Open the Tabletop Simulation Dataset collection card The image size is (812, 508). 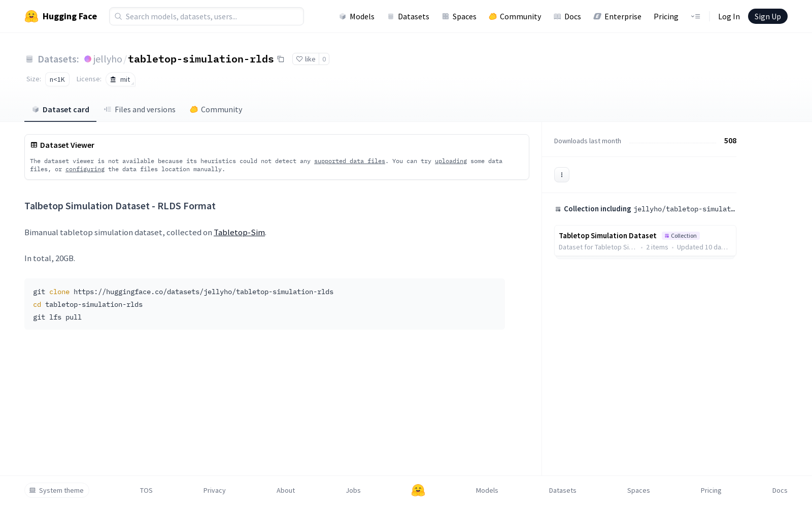(645, 241)
